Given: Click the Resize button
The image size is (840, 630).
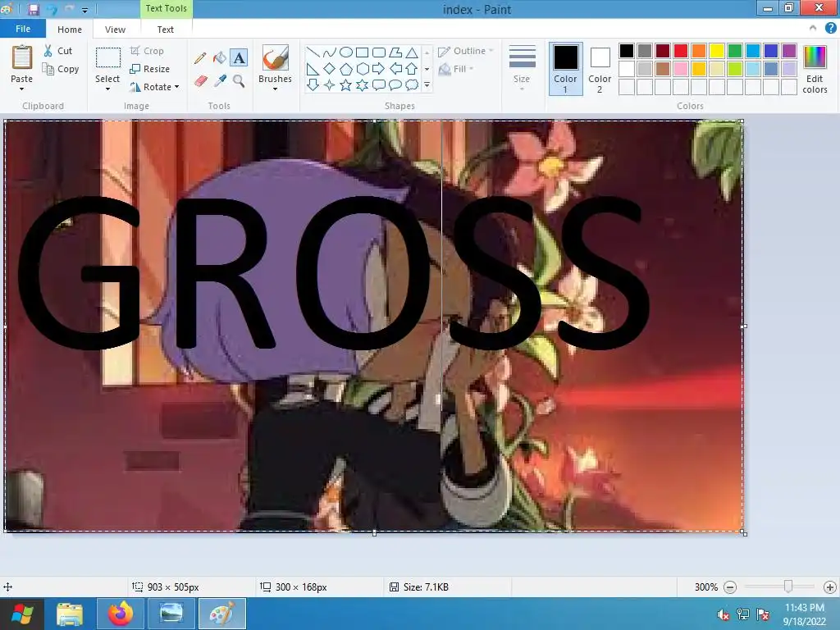Looking at the screenshot, I should pyautogui.click(x=149, y=69).
